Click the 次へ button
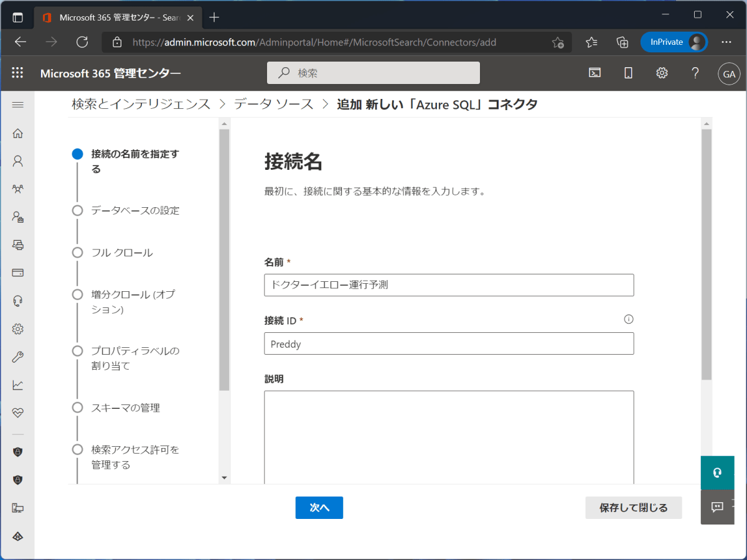Image resolution: width=747 pixels, height=560 pixels. tap(319, 508)
